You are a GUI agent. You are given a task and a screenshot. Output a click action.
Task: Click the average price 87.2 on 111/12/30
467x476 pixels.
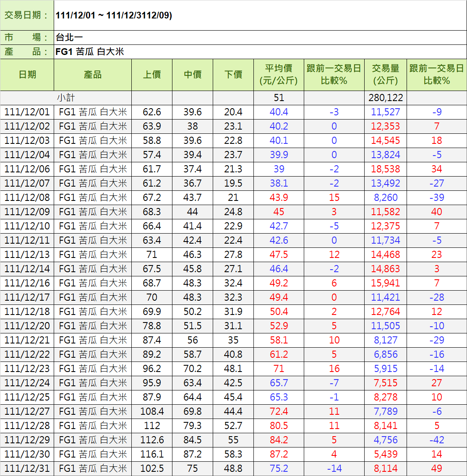tap(279, 454)
